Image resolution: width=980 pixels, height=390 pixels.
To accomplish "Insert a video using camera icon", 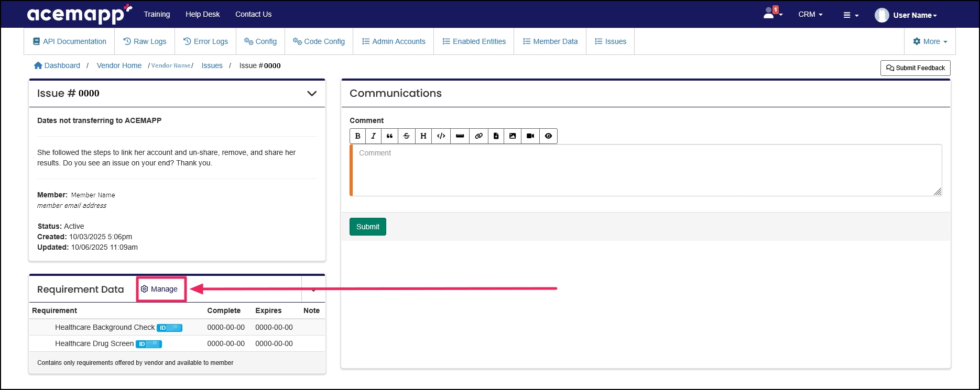I will (530, 136).
